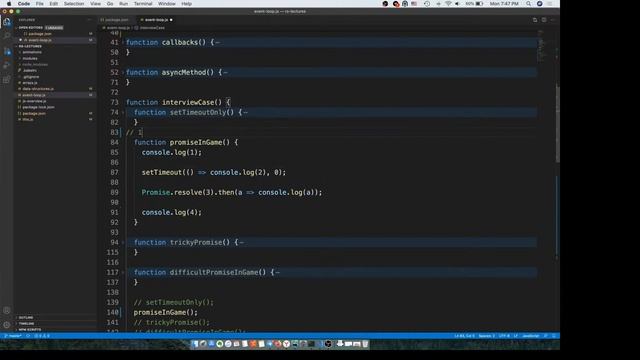
Task: Click the battery icon in the menu bar
Action: pyautogui.click(x=480, y=4)
